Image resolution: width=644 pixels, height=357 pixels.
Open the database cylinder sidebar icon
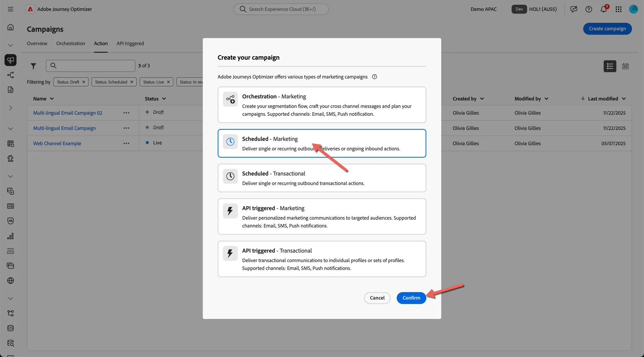(x=10, y=328)
